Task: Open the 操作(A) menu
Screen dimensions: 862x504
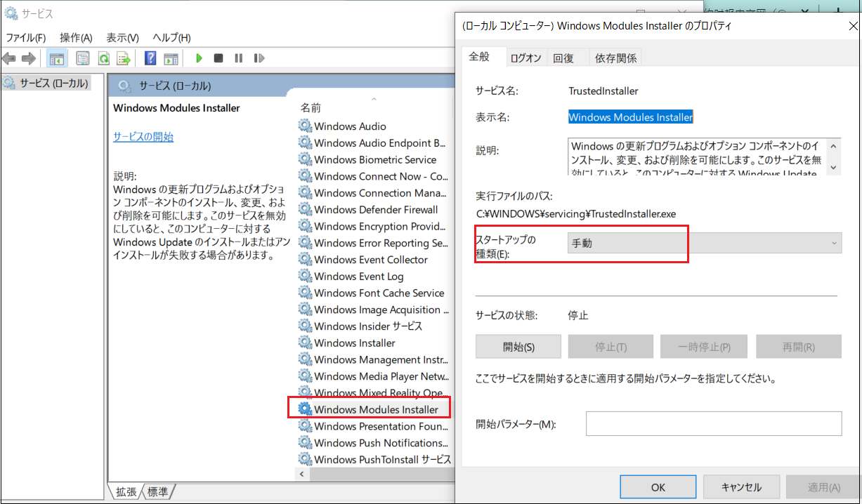Action: click(x=76, y=38)
